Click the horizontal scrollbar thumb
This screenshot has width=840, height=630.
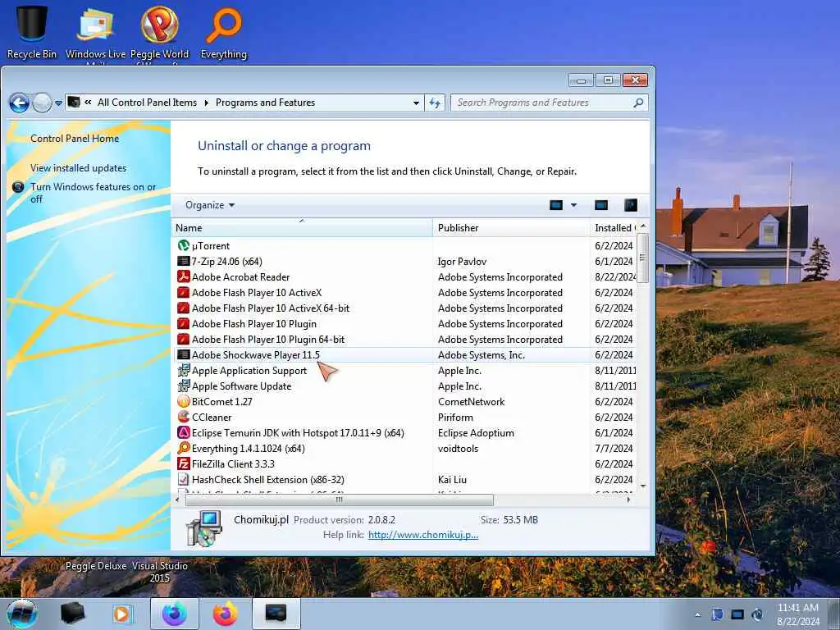tap(339, 500)
